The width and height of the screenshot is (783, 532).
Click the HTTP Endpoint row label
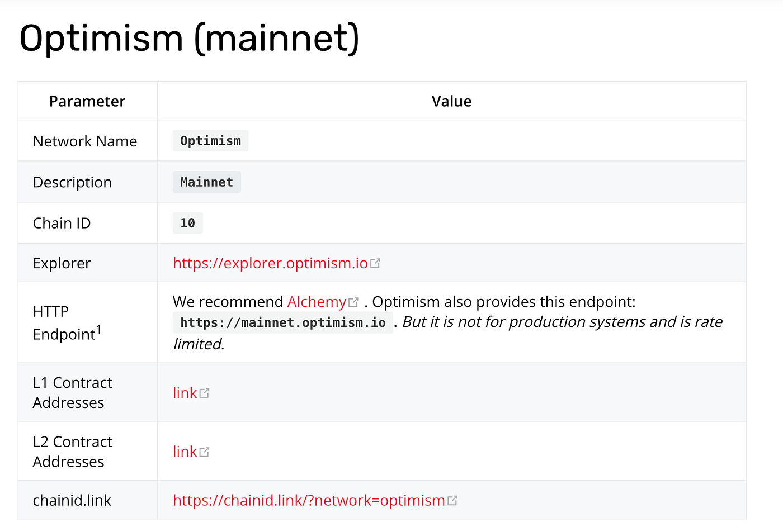pos(67,322)
